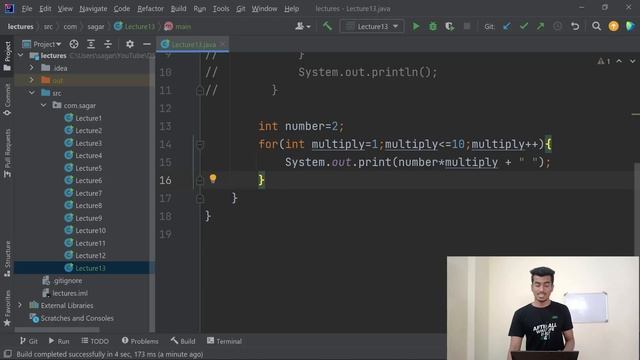Open the Build tool window button
The image size is (640, 360).
pos(183,341)
